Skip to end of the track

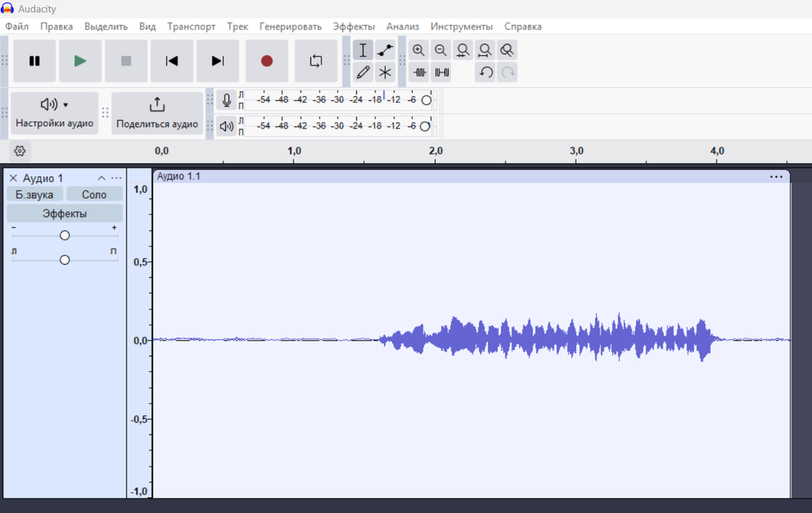(217, 61)
